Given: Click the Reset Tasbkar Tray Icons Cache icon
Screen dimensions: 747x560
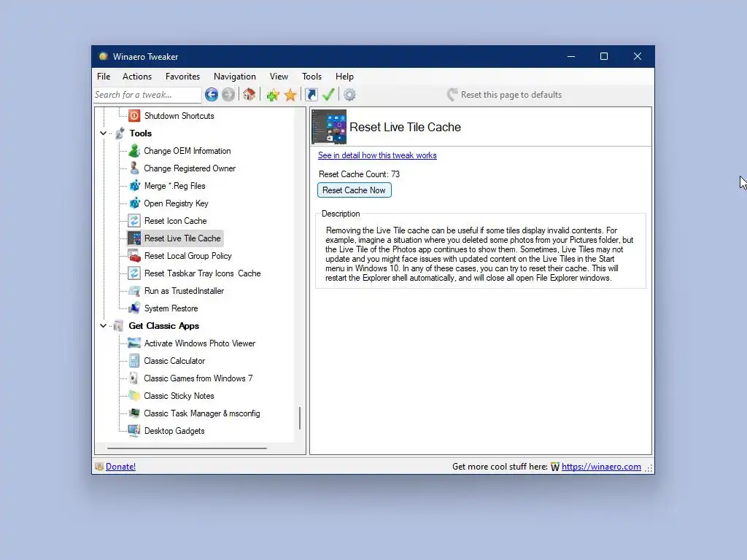Looking at the screenshot, I should coord(134,273).
